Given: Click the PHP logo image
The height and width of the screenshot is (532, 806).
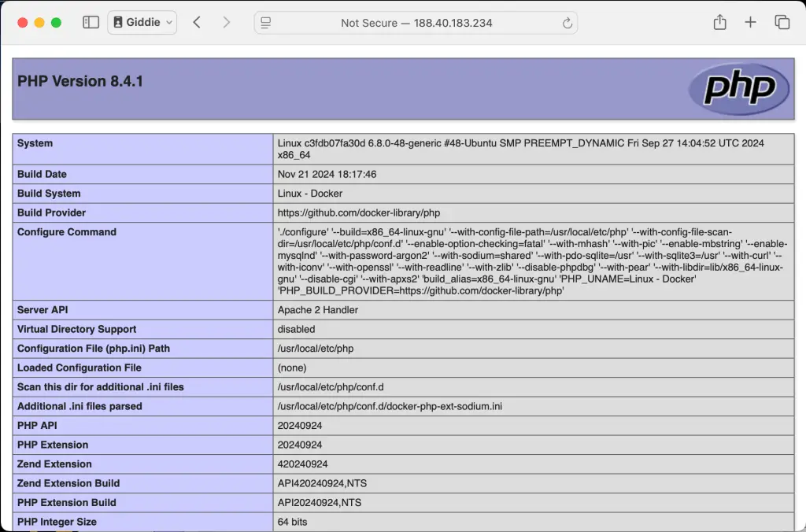Looking at the screenshot, I should (x=738, y=89).
